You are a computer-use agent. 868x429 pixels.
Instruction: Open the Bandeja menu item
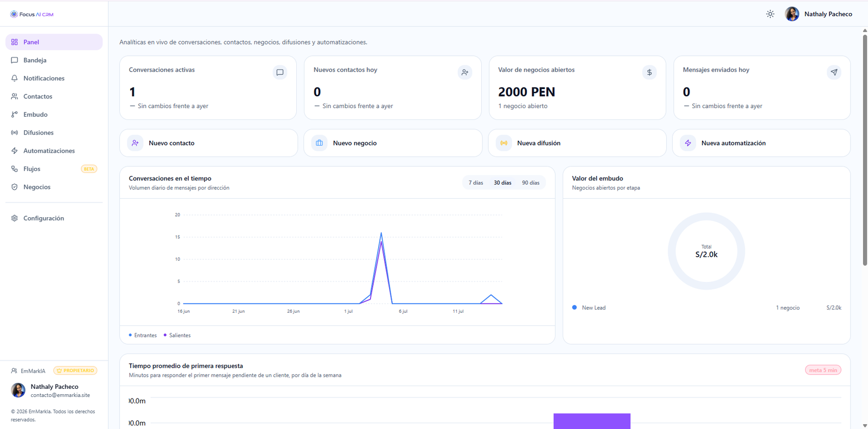click(54, 60)
